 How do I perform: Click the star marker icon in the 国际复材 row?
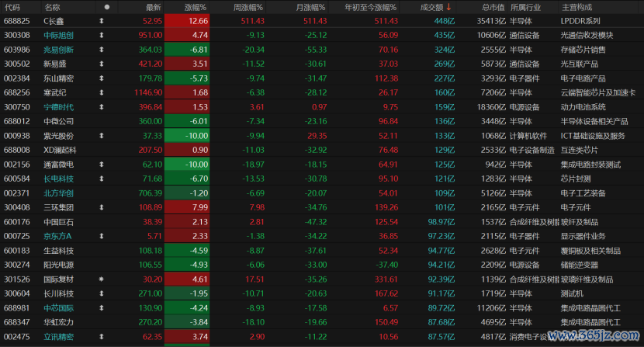(102, 279)
